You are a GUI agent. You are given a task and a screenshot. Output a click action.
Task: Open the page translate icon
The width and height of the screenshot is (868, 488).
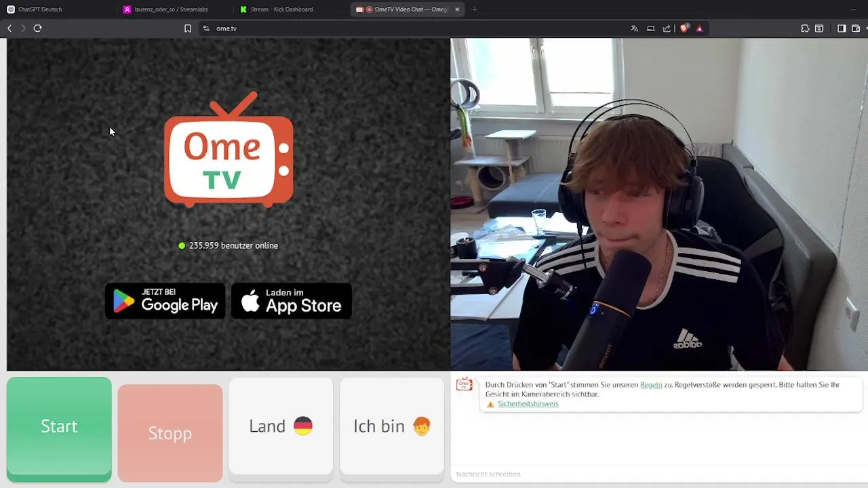[x=634, y=28]
